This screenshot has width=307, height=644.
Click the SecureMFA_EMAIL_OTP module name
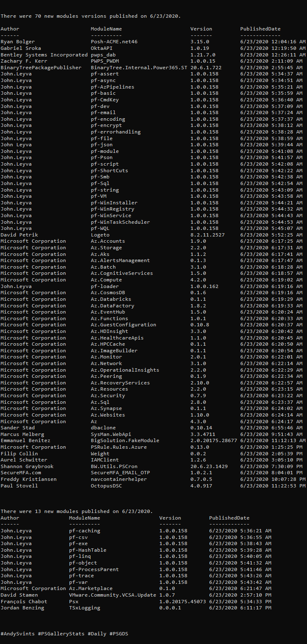(120, 473)
